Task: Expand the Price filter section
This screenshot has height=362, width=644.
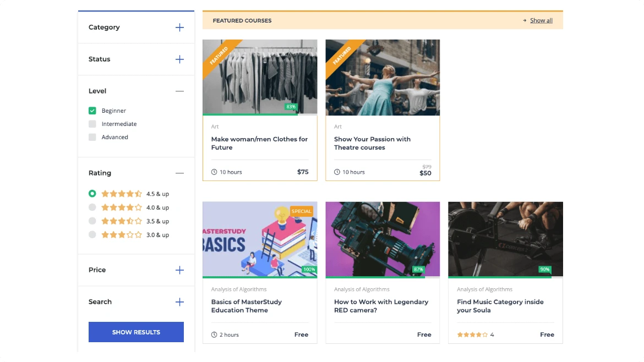Action: (x=179, y=270)
